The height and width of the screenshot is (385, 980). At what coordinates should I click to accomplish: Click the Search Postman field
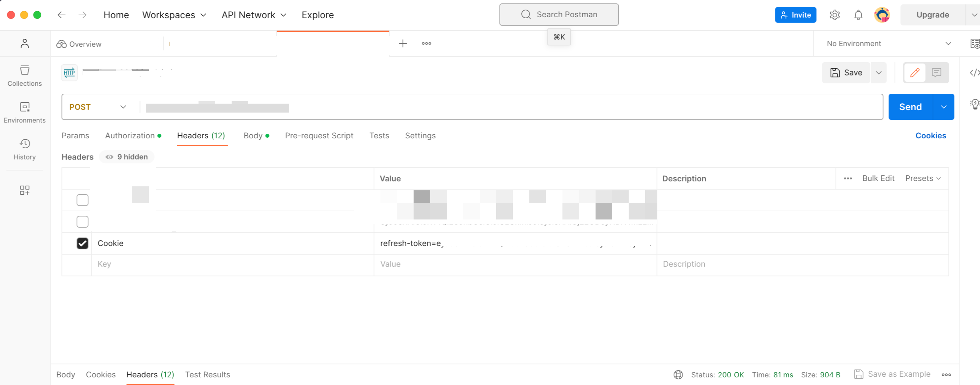pos(559,15)
